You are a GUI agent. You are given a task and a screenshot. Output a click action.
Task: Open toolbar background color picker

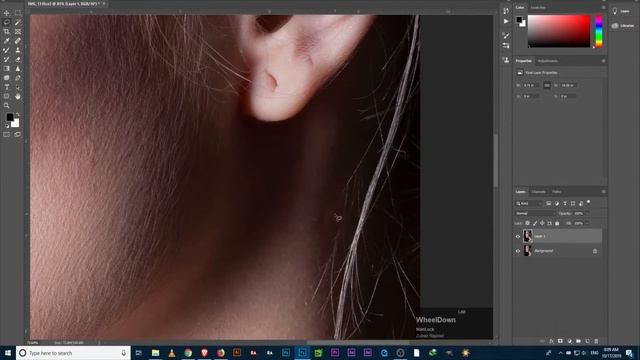click(16, 123)
